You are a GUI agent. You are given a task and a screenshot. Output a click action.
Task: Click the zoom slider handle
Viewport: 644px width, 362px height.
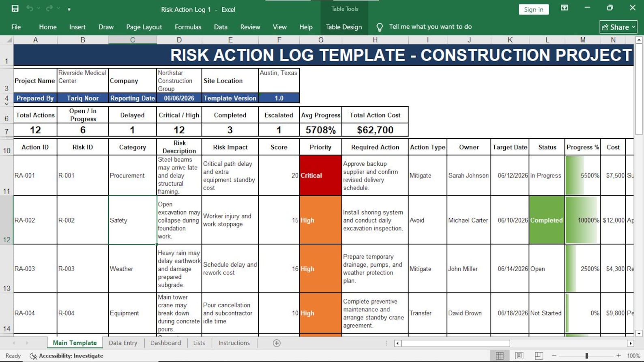click(586, 356)
